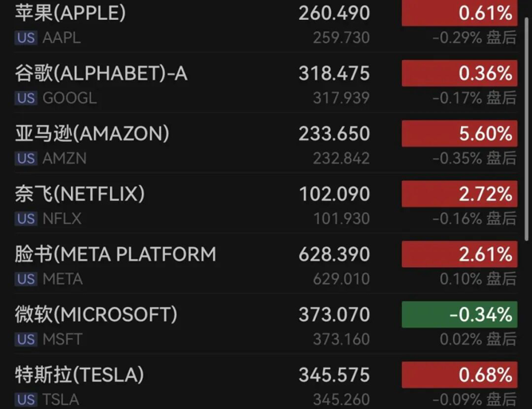Click the US market badge beside GOOGL
Viewport: 532px width, 409px height.
[x=26, y=98]
